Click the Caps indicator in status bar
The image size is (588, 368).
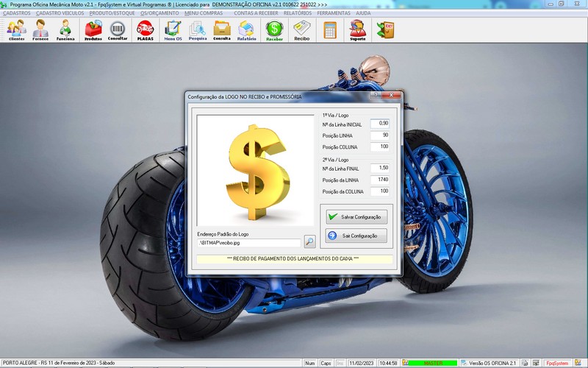pyautogui.click(x=326, y=363)
